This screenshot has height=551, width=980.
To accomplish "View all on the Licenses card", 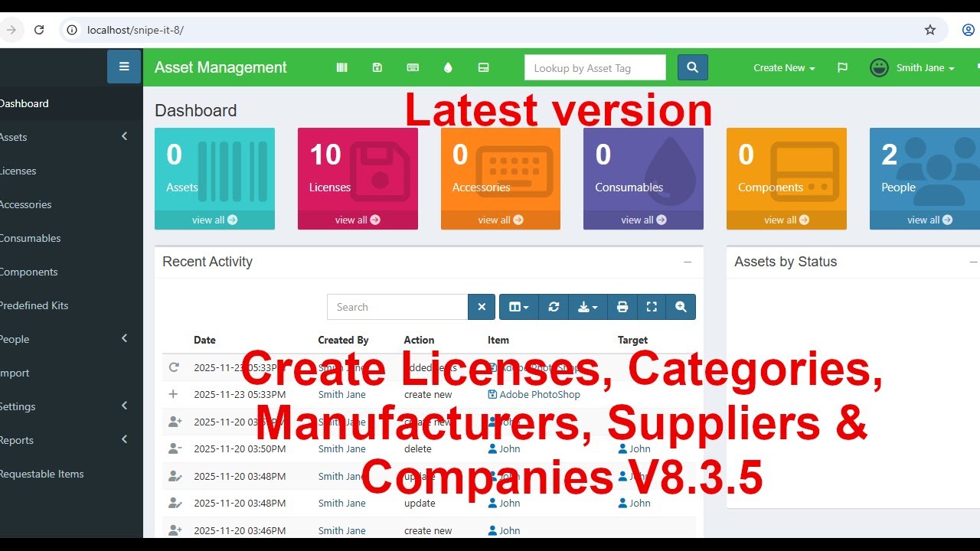I will coord(358,220).
